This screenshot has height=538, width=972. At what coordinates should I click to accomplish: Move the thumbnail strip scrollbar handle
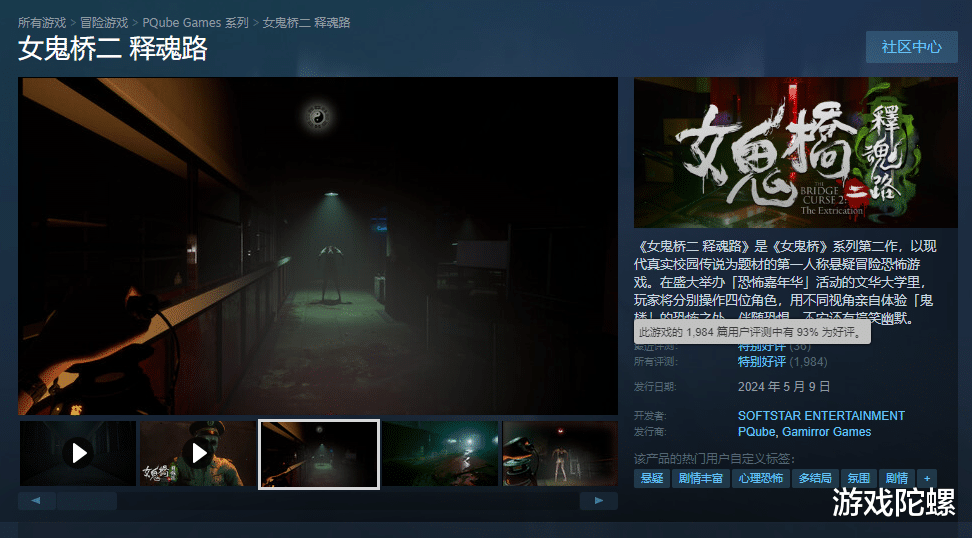[x=87, y=501]
